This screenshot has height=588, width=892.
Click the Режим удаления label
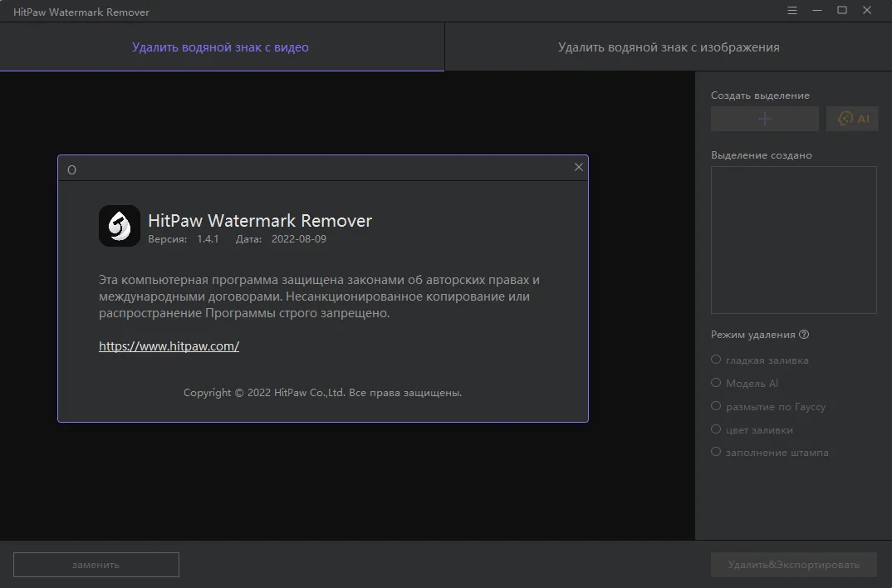[x=752, y=335]
